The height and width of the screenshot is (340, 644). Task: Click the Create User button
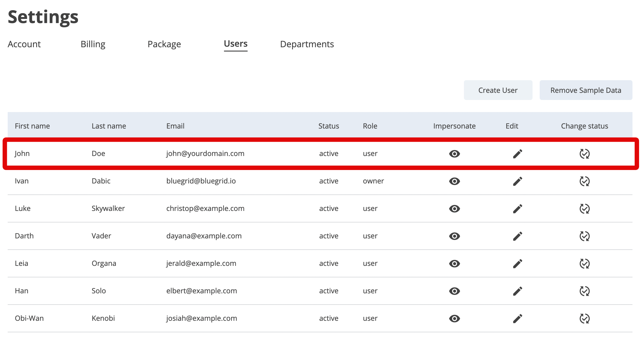pyautogui.click(x=498, y=90)
